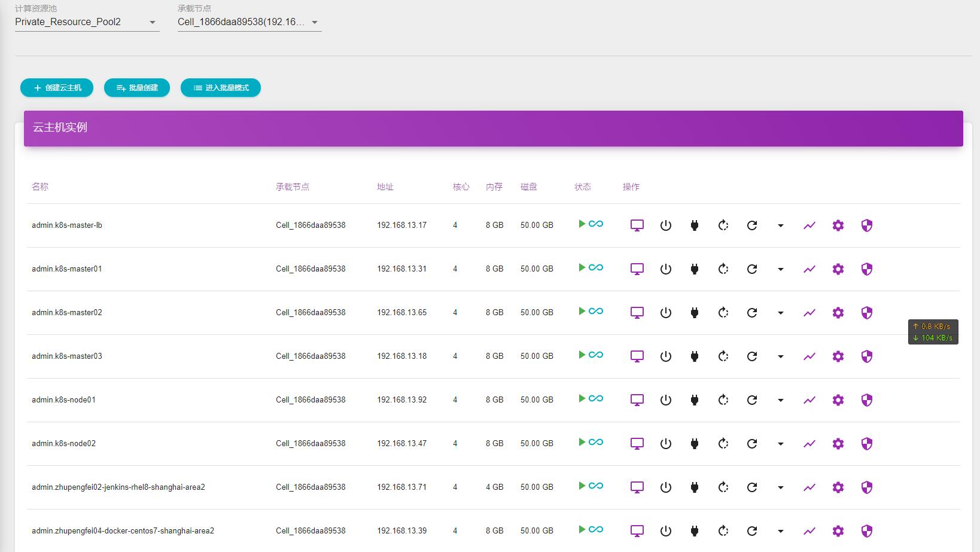Viewport: 980px width, 552px height.
Task: Expand more actions arrow for admin.k8s-node01
Action: (780, 400)
